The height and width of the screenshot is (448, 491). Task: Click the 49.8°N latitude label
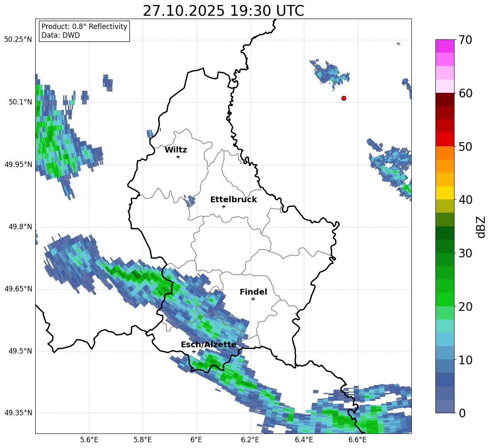[20, 227]
